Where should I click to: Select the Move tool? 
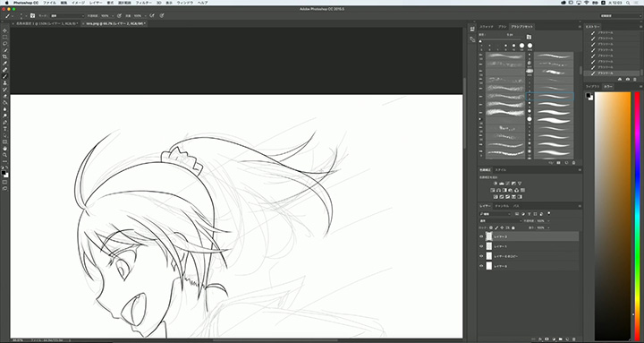pos(5,30)
